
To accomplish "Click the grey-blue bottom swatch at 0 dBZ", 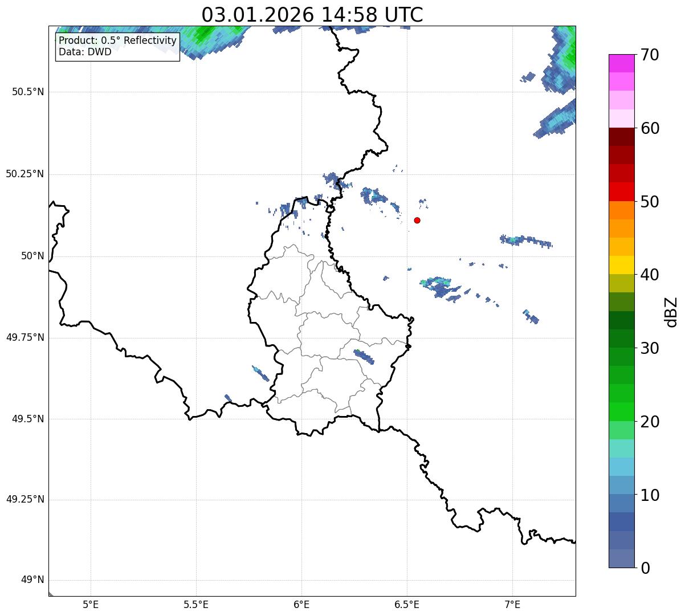I will tap(622, 558).
